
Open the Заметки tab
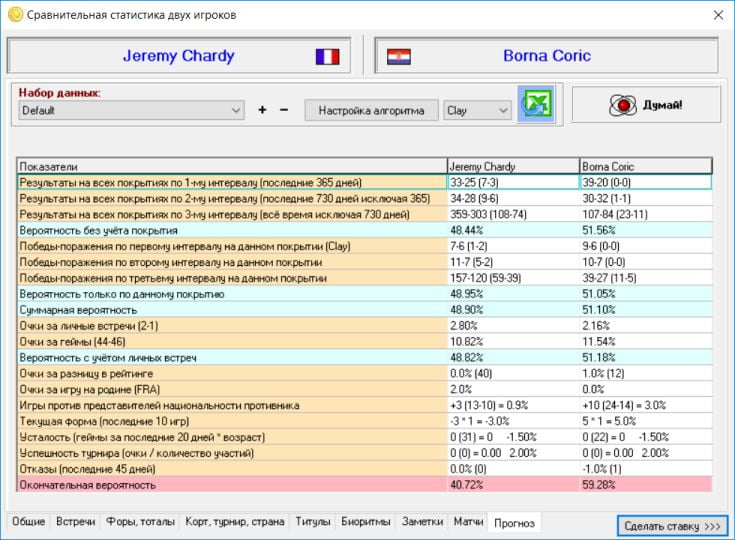pyautogui.click(x=422, y=522)
